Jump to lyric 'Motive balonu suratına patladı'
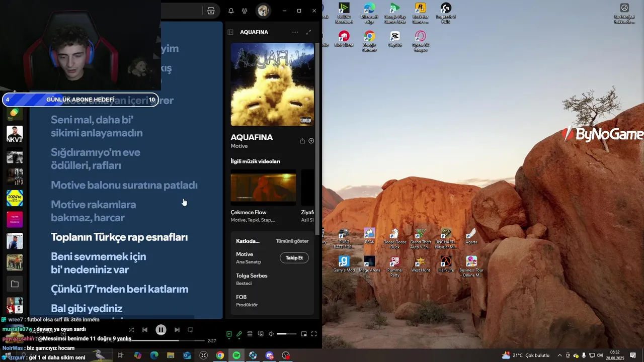Image resolution: width=644 pixels, height=362 pixels. click(124, 185)
